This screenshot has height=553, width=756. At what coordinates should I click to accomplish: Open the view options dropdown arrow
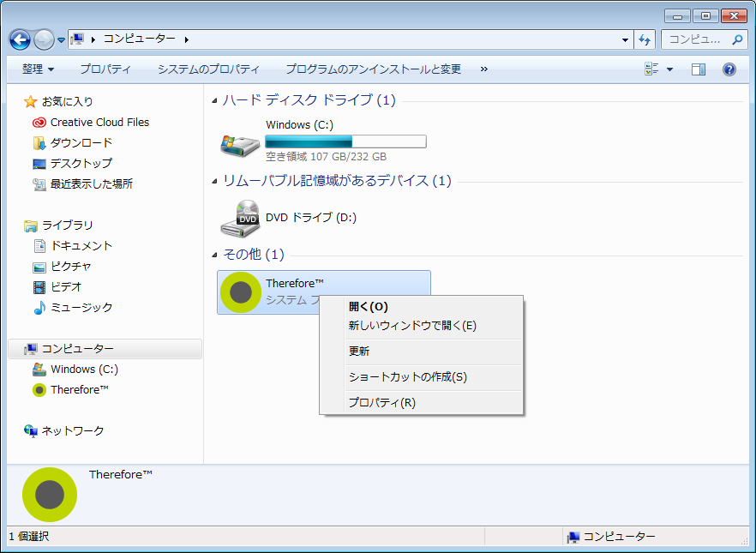pyautogui.click(x=669, y=69)
